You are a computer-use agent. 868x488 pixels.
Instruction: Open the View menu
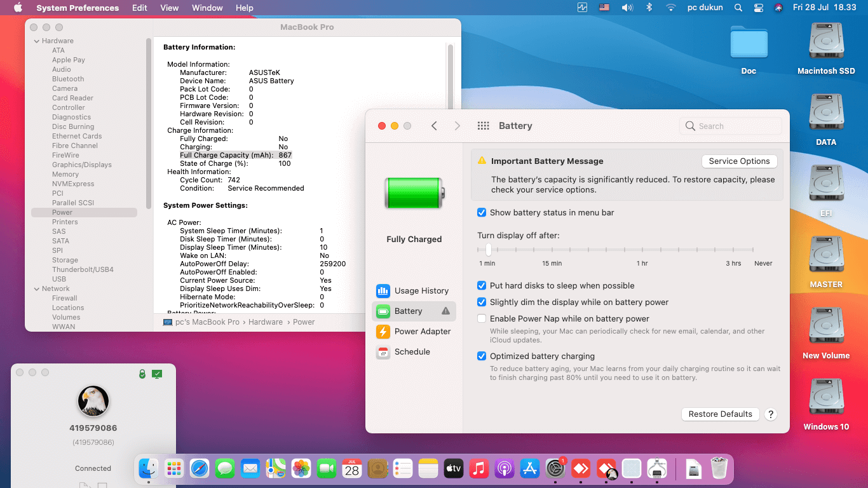point(170,8)
